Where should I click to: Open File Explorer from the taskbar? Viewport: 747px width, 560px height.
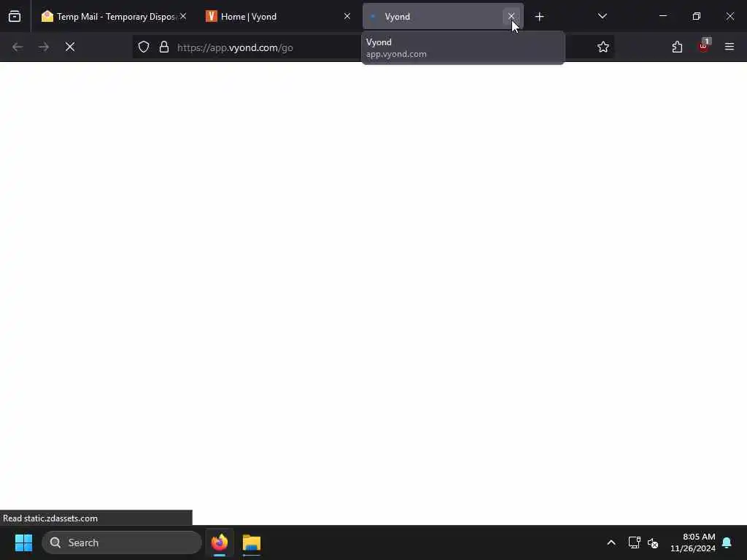click(252, 542)
